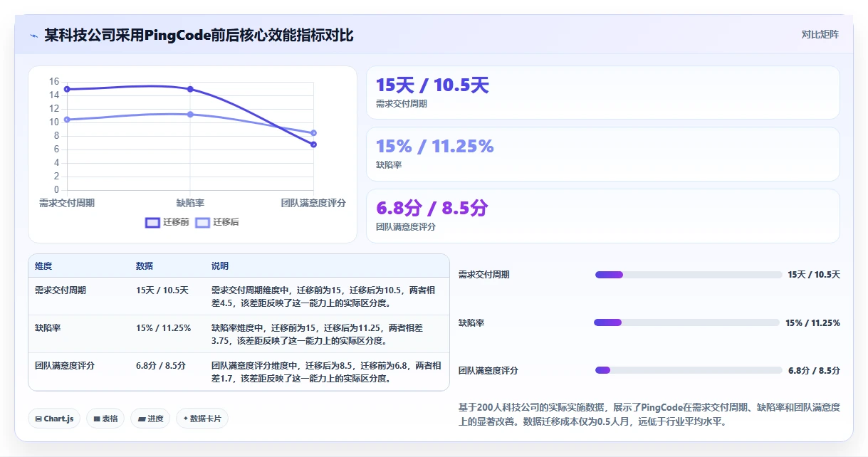The height and width of the screenshot is (457, 868).
Task: Click the 迁移后 data point at 缺陷率
Action: [x=190, y=115]
